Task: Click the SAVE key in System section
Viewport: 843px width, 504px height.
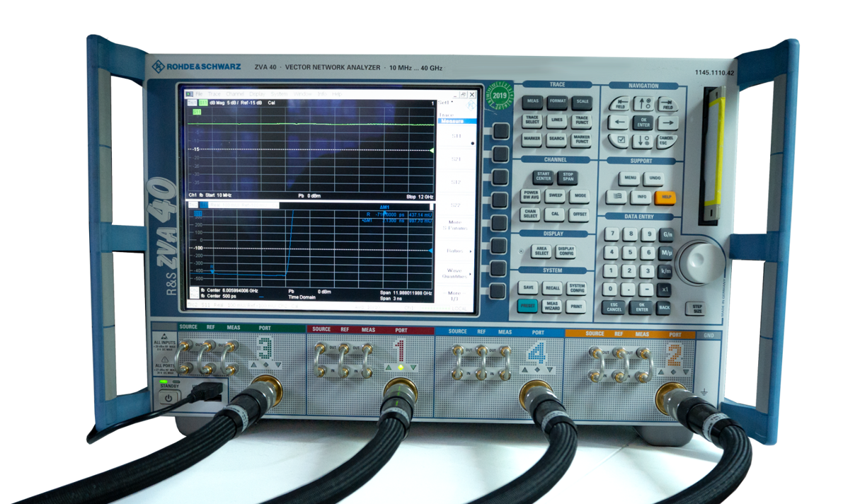Action: [x=529, y=288]
